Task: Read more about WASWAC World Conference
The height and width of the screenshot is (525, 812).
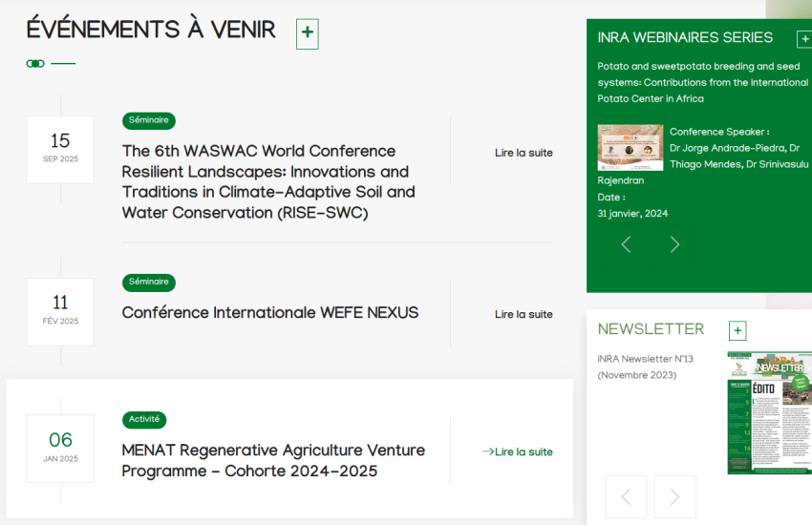Action: [x=524, y=153]
